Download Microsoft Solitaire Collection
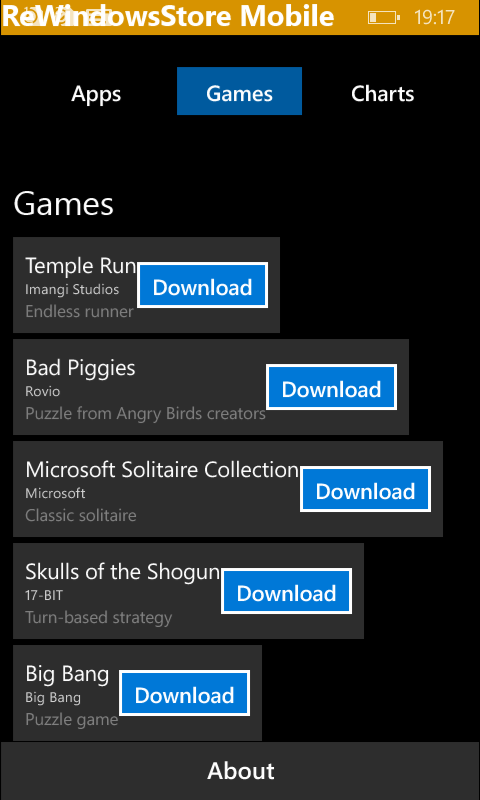Viewport: 480px width, 800px height. tap(365, 491)
